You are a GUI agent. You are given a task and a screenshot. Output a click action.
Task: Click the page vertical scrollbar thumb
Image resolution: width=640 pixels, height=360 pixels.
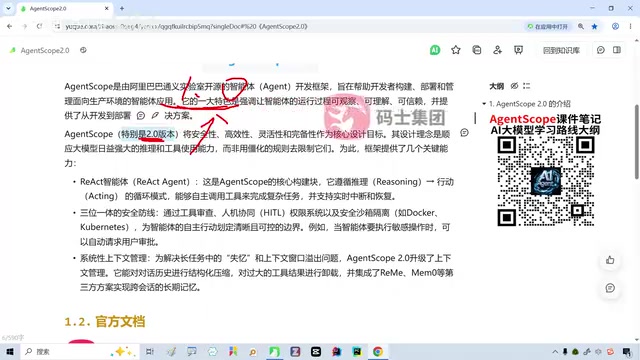coord(636,142)
